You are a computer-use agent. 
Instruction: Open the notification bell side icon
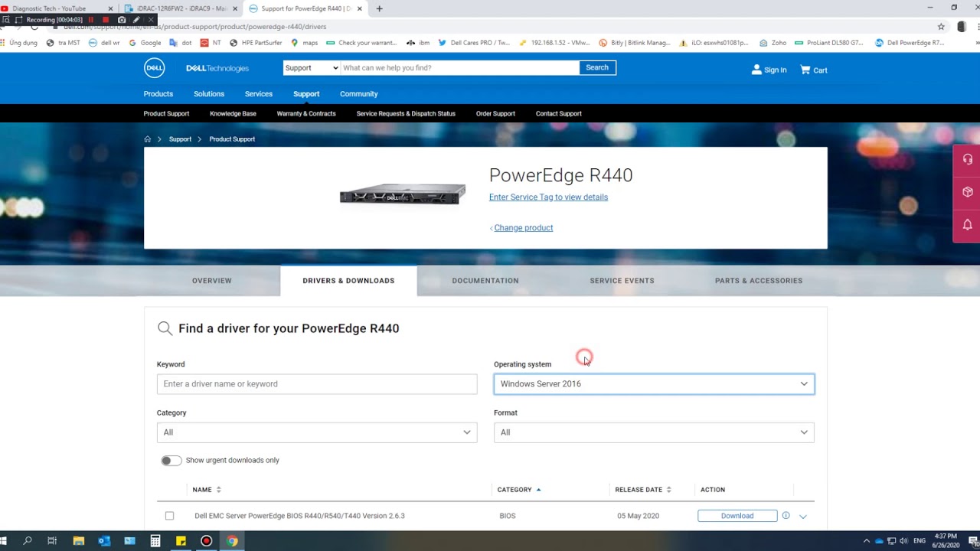(x=967, y=225)
